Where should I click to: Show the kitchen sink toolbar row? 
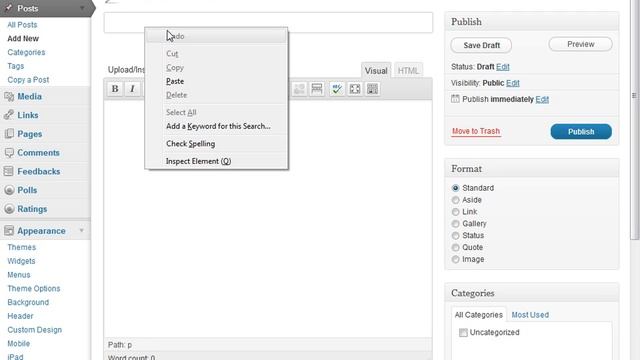tap(372, 89)
